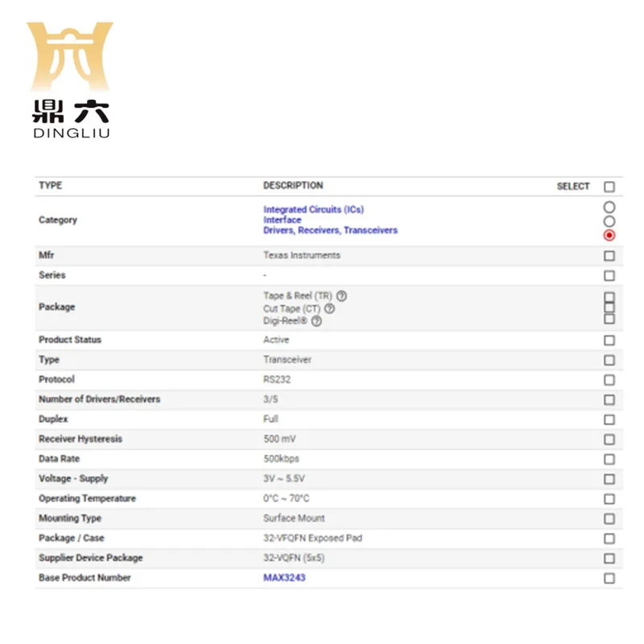Check the Data Rate 500kbps checkbox
The image size is (644, 644).
pyautogui.click(x=609, y=459)
